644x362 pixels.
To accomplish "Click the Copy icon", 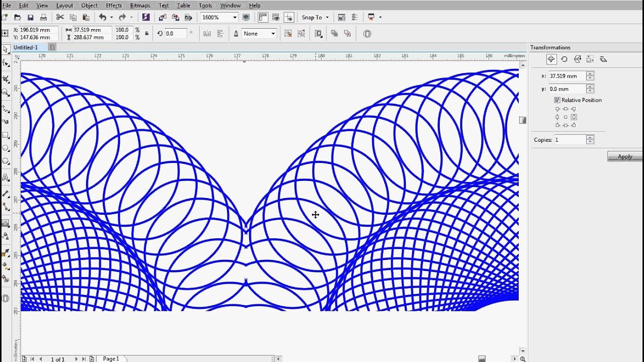I will pyautogui.click(x=73, y=17).
